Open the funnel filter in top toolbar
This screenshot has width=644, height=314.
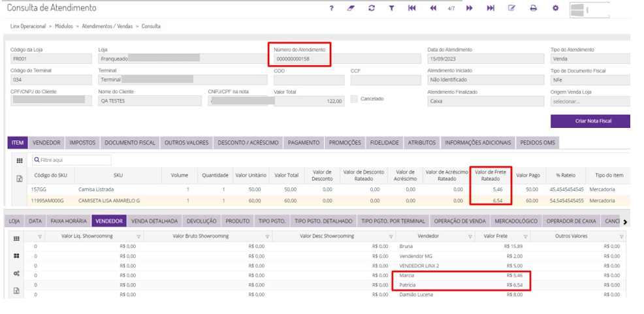pos(391,8)
